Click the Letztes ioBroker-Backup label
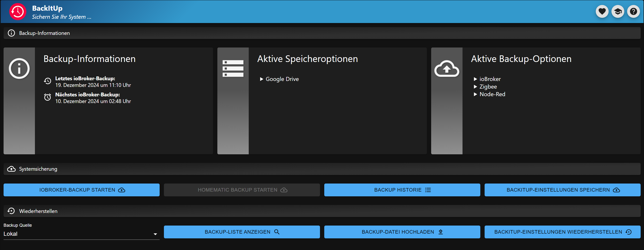Screen dimensions: 644x250 [x=85, y=78]
